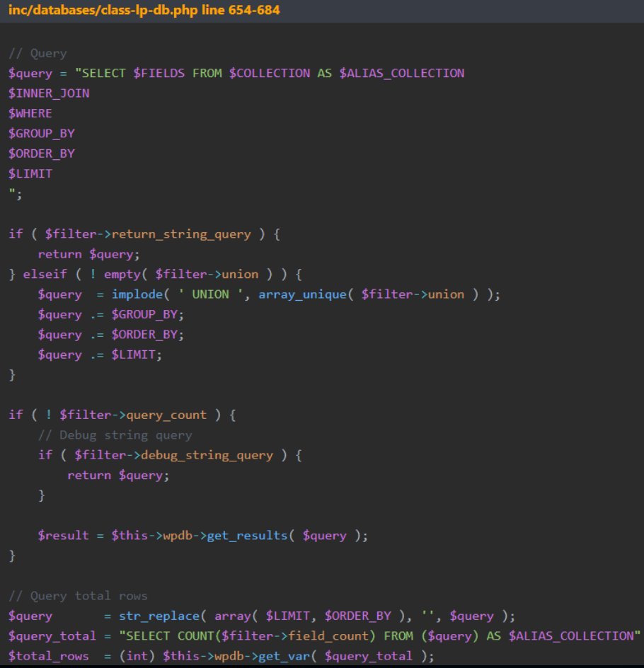Click the file path header 'inc/databases/class-lp-db.php line 654-684'

point(144,10)
